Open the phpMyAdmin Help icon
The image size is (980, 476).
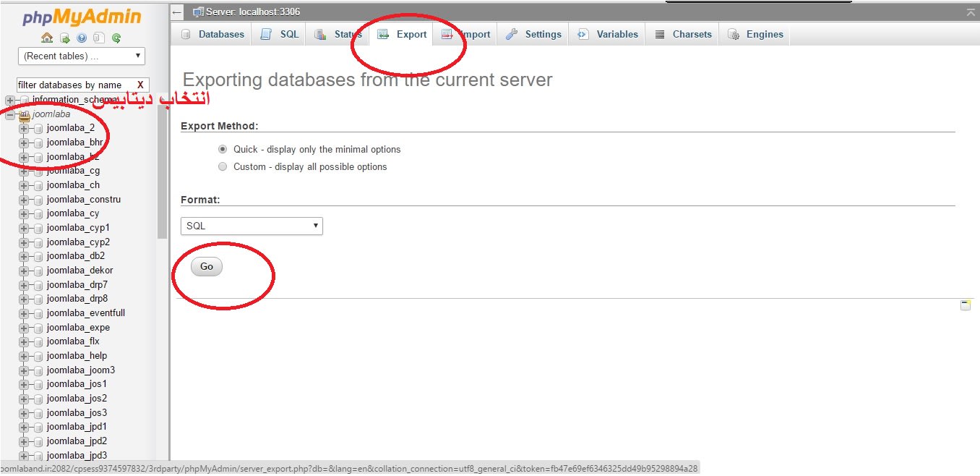tap(82, 38)
